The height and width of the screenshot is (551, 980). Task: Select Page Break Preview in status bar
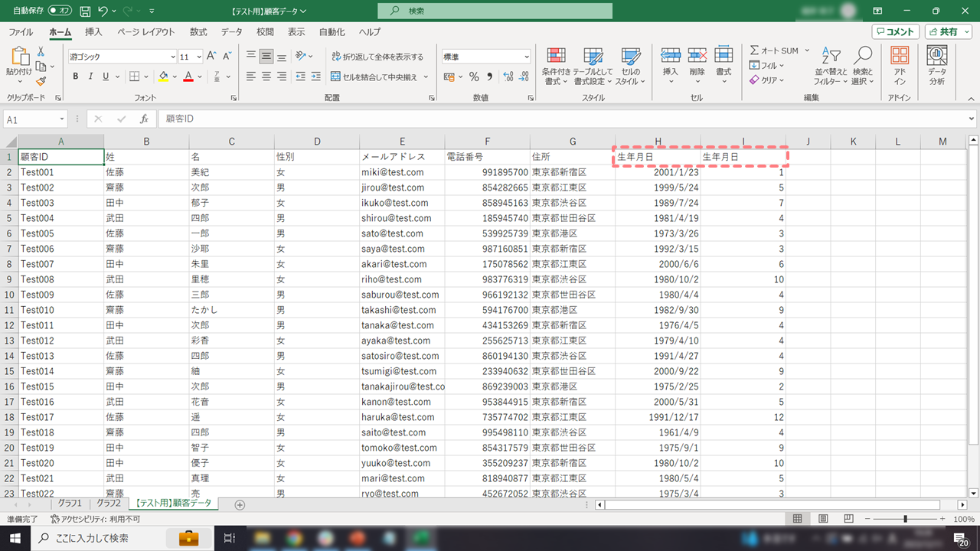coord(849,519)
